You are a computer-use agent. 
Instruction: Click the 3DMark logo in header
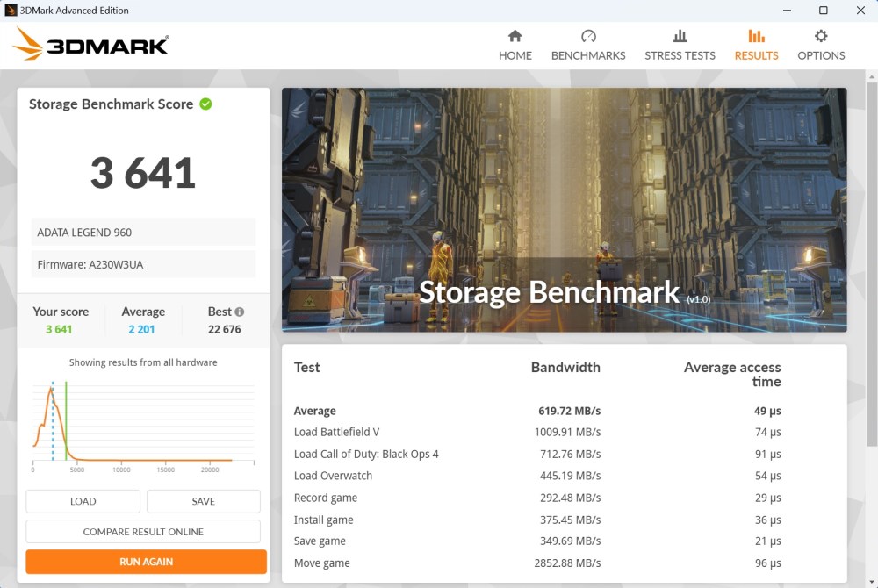coord(91,44)
